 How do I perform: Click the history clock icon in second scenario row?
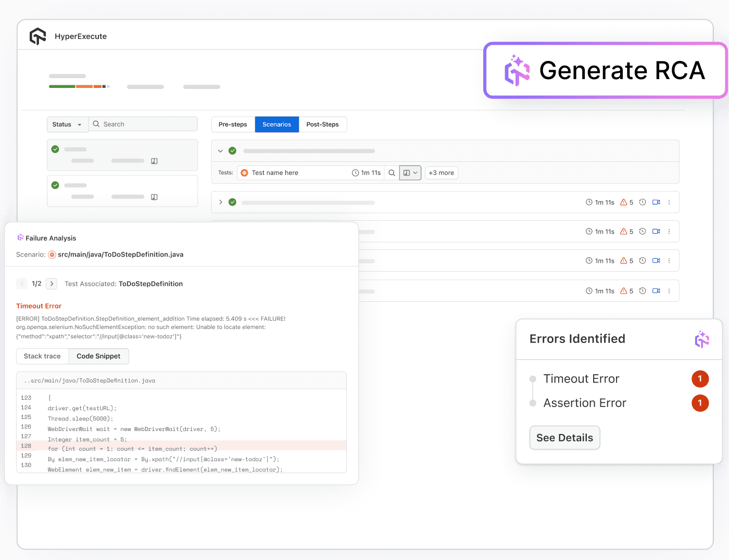point(643,232)
